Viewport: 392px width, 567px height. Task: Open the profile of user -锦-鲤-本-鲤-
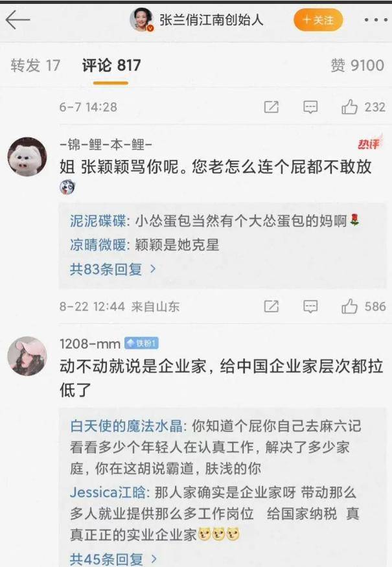[106, 145]
